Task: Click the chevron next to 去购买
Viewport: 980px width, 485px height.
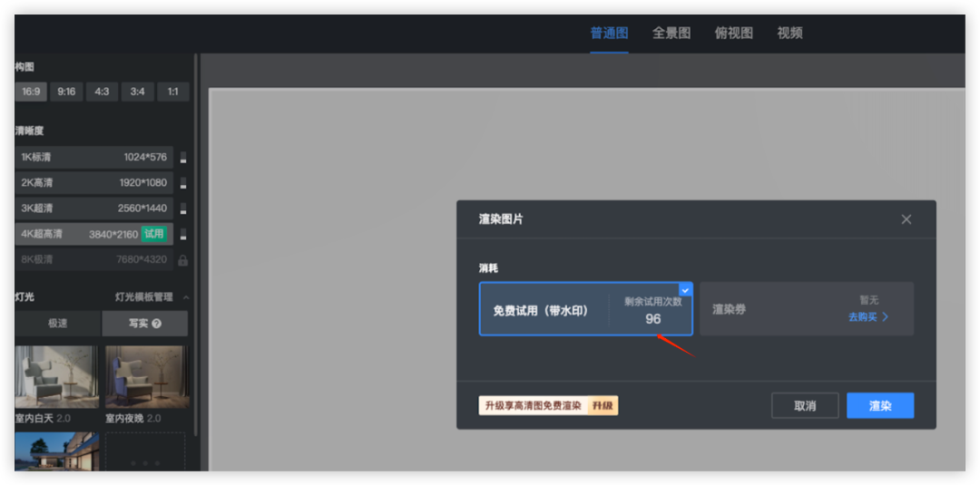Action: click(885, 317)
